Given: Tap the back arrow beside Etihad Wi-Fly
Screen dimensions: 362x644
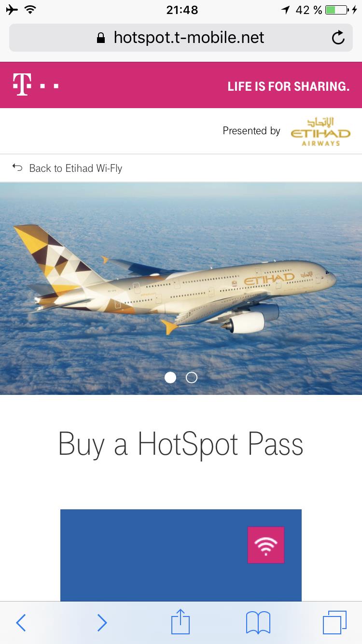Looking at the screenshot, I should click(x=17, y=168).
